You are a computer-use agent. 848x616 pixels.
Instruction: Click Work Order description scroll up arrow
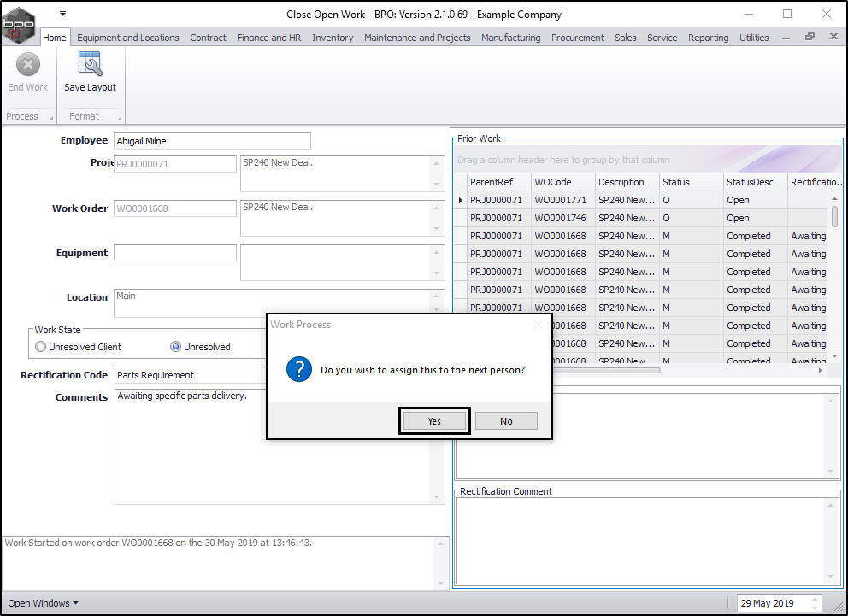437,208
